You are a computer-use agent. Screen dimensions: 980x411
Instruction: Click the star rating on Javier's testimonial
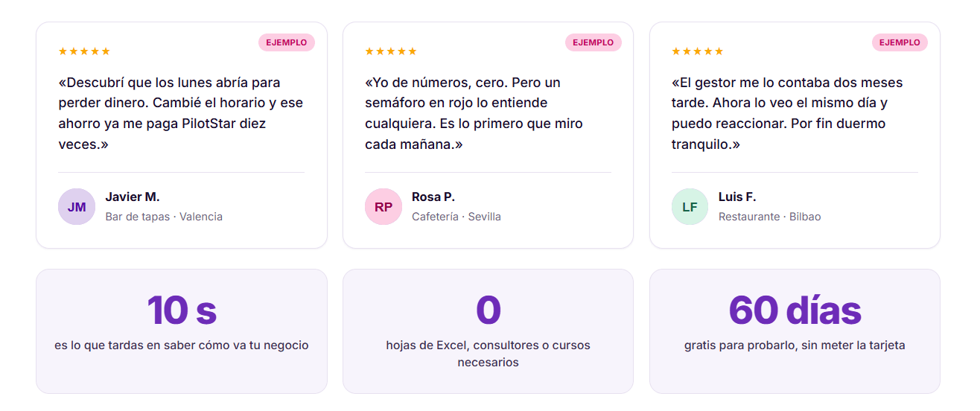pyautogui.click(x=84, y=51)
